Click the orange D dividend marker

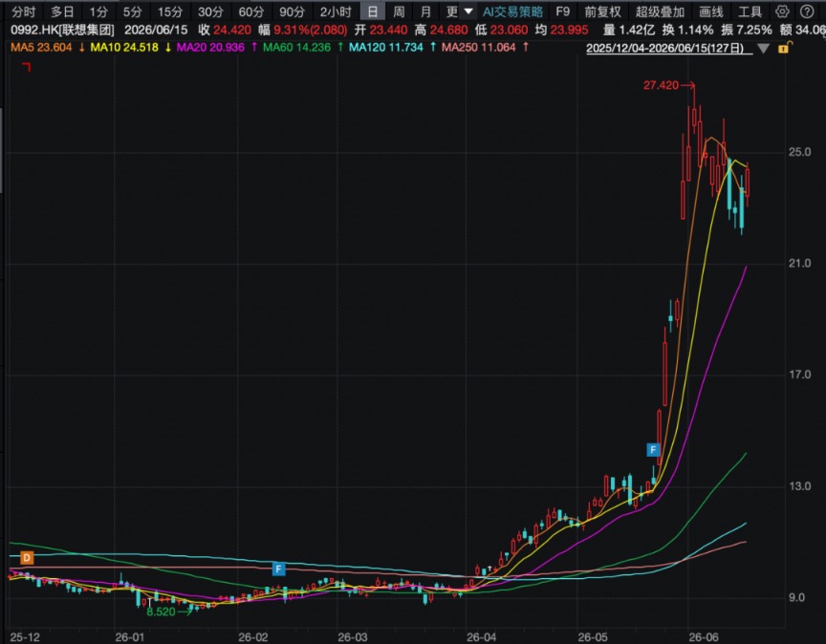click(27, 558)
